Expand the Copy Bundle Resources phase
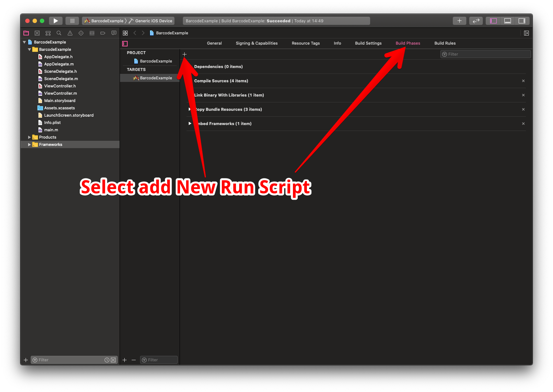The width and height of the screenshot is (553, 392). 189,109
